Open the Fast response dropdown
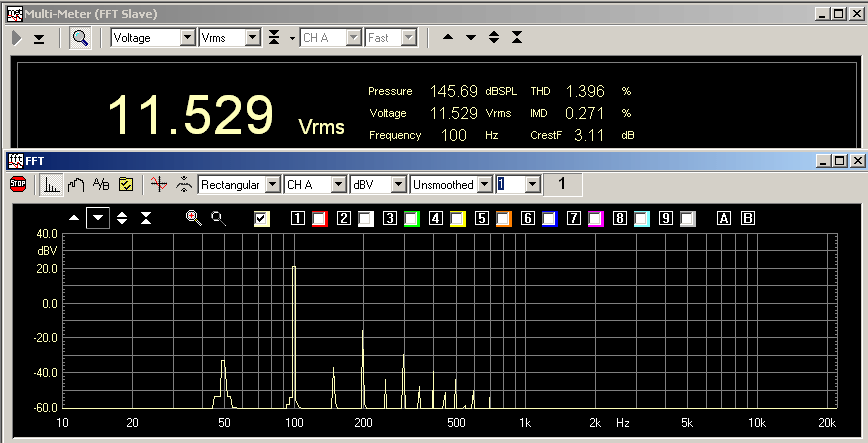 (x=409, y=38)
